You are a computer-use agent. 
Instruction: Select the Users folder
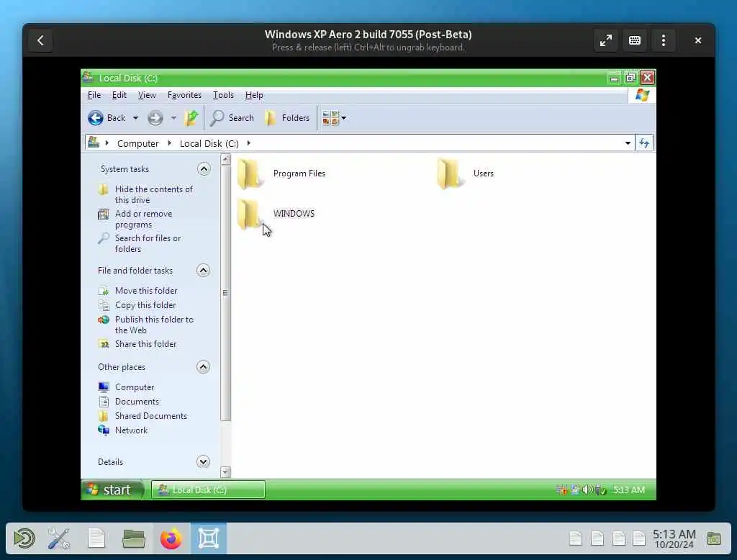(x=466, y=173)
